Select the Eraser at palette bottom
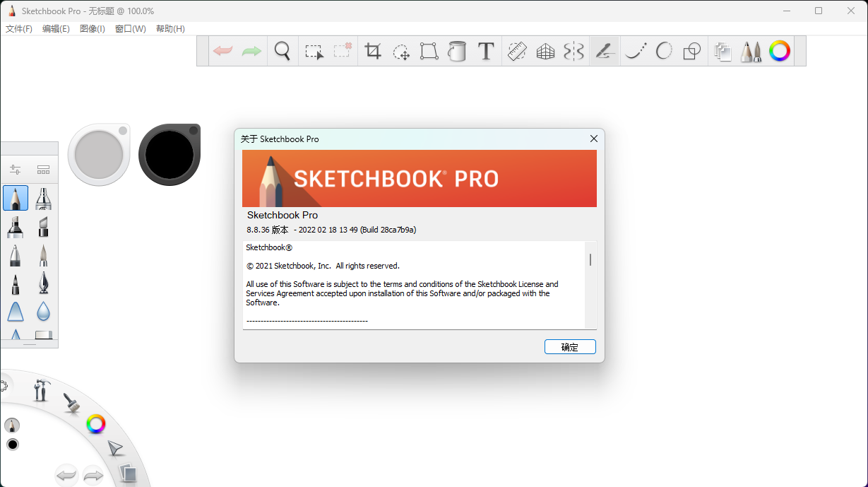This screenshot has width=868, height=487. click(43, 335)
